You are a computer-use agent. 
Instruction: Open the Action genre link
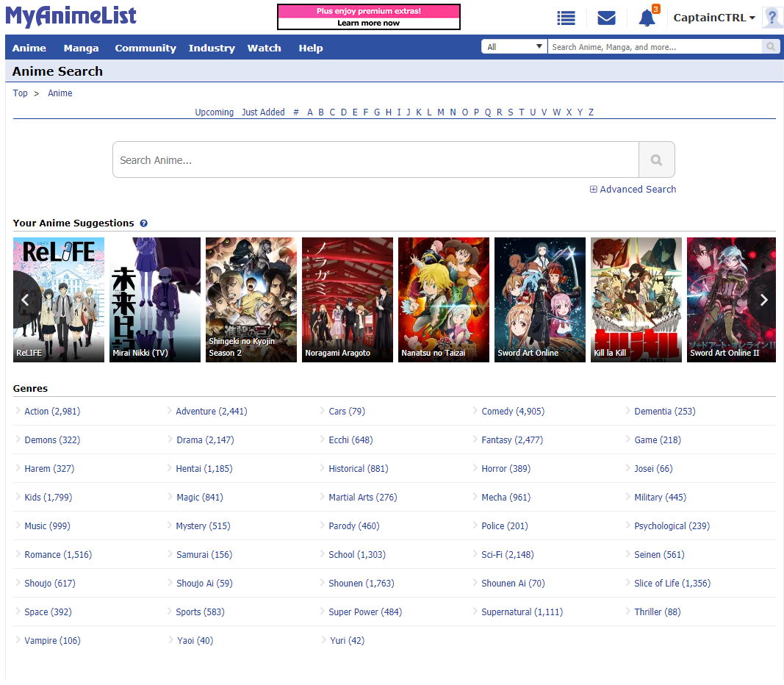coord(51,412)
